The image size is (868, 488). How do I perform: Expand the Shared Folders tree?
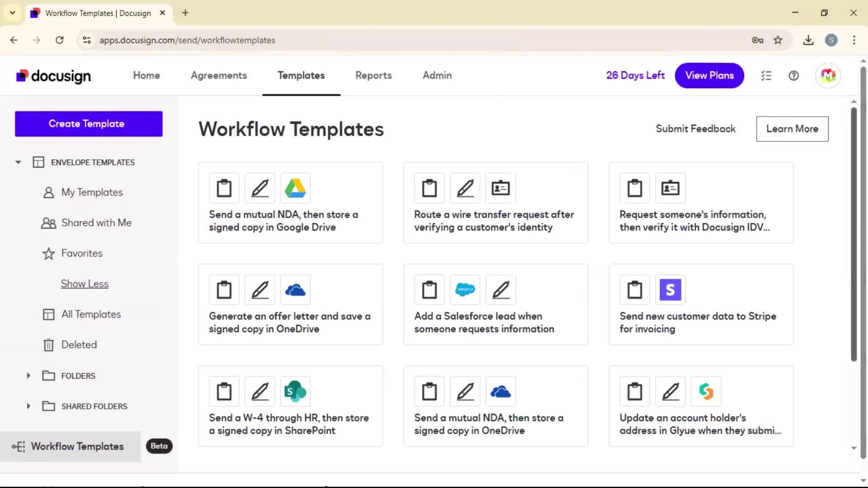tap(28, 406)
